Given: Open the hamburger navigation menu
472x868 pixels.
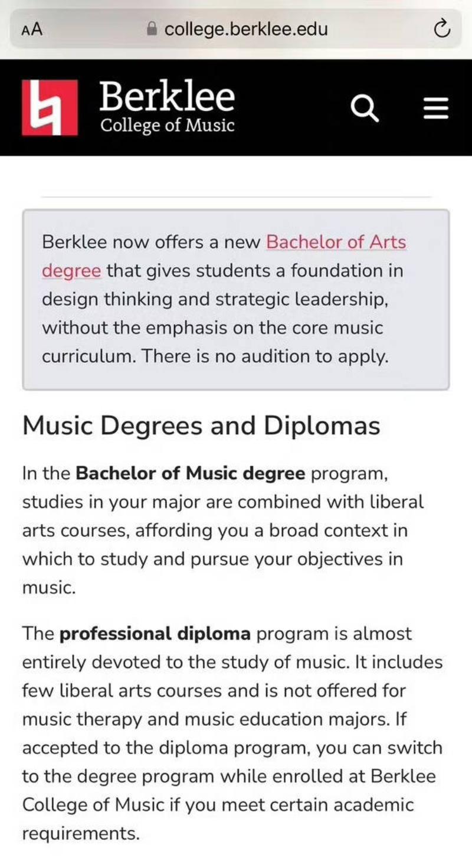Looking at the screenshot, I should tap(436, 109).
